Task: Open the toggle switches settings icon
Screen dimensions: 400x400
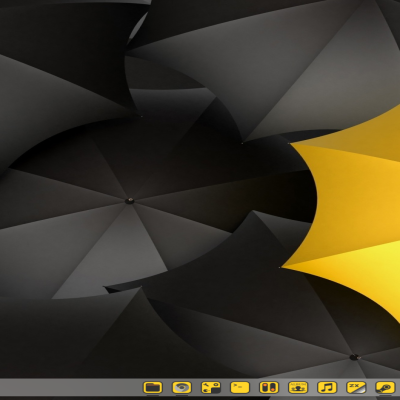Action: pyautogui.click(x=269, y=387)
